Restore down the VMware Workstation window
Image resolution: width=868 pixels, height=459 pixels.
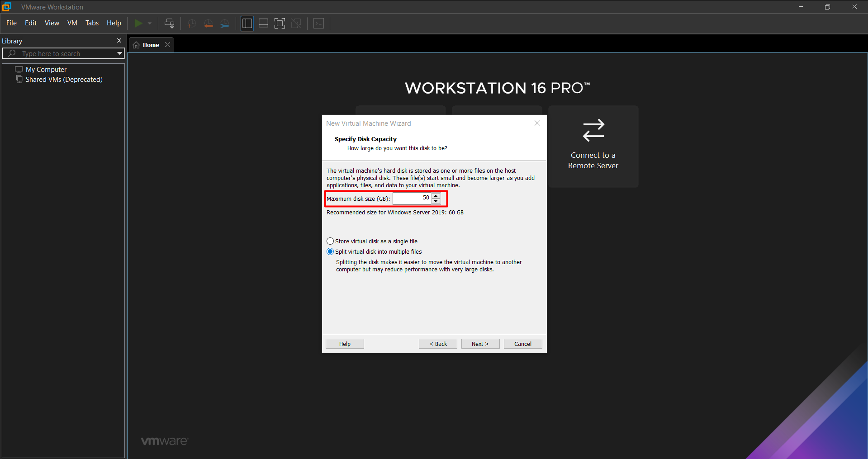[827, 7]
